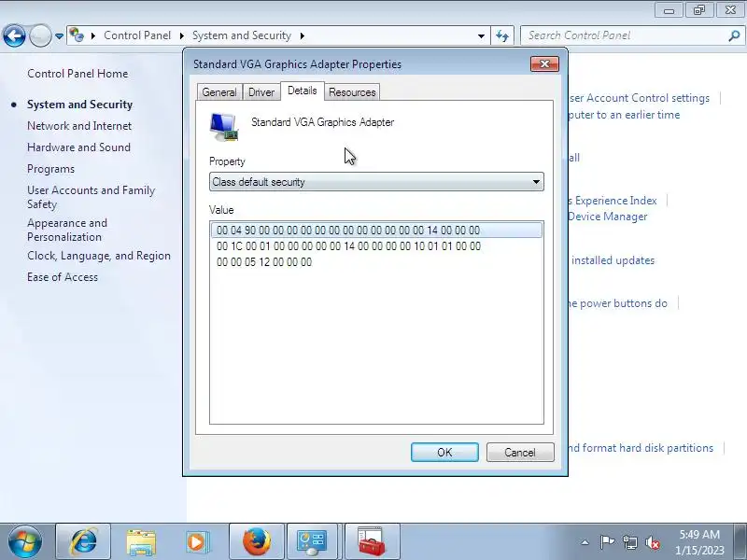The image size is (747, 560).
Task: Open Hardware and Sound category
Action: click(x=78, y=147)
